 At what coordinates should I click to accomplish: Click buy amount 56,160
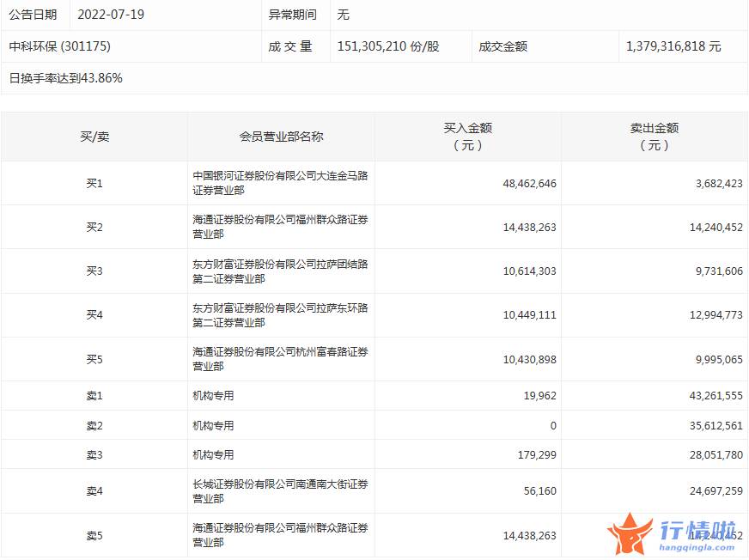(x=539, y=491)
